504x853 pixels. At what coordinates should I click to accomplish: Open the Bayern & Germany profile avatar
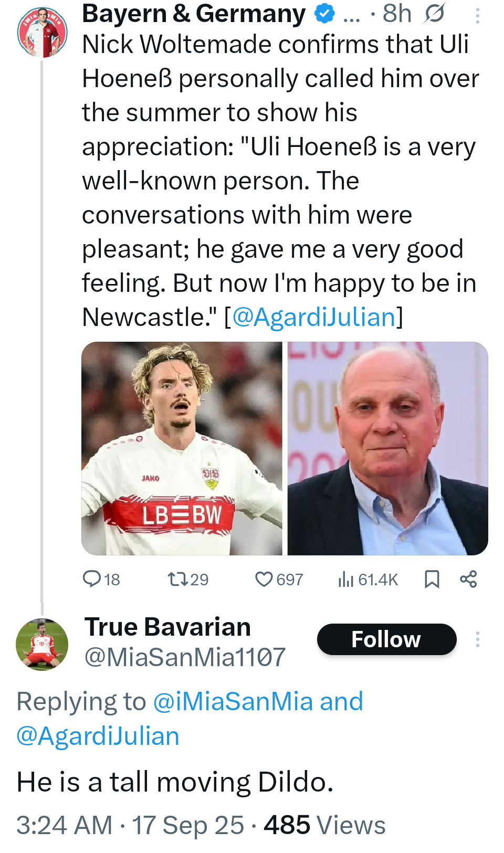(42, 32)
